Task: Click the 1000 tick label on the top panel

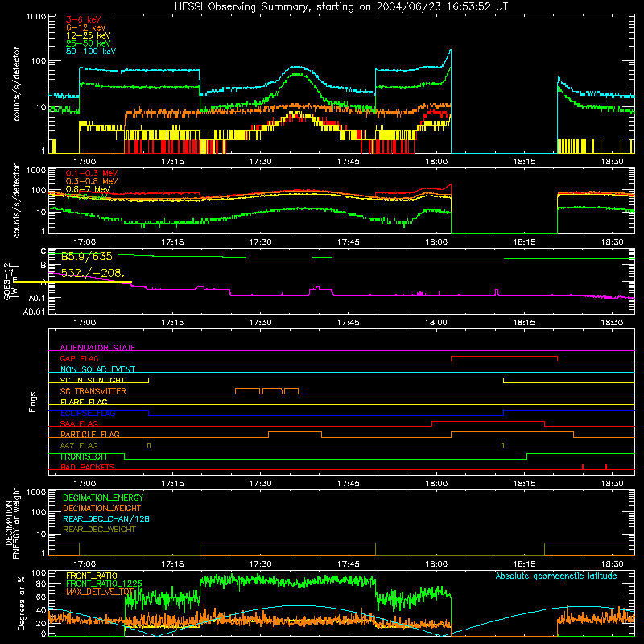Action: click(36, 17)
